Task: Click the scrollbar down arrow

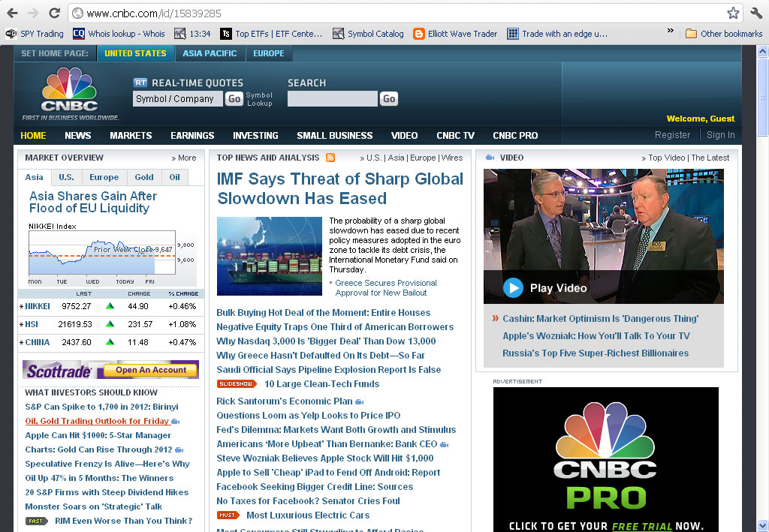Action: (763, 526)
